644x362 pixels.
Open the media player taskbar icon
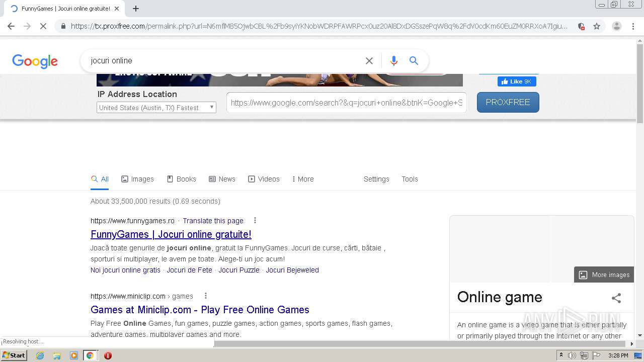tap(74, 355)
